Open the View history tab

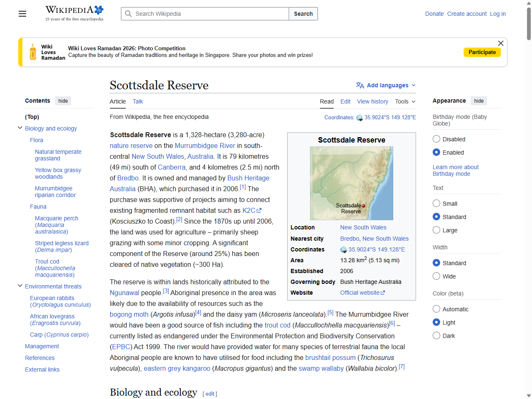372,101
